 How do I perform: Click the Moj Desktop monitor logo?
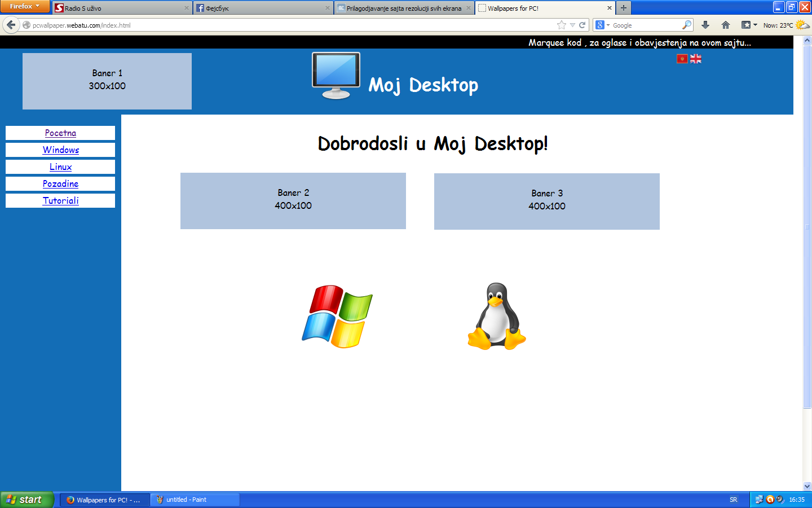click(336, 76)
